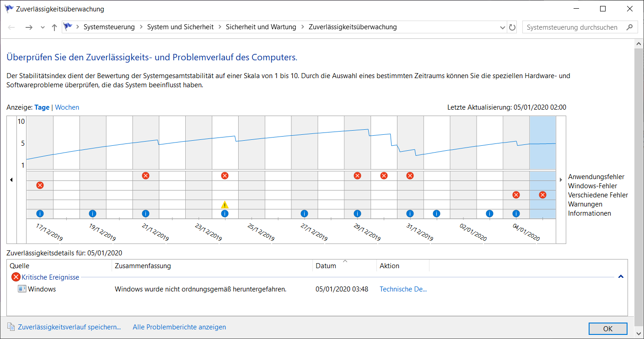Click the yellow warning icon in the chart
Image resolution: width=644 pixels, height=339 pixels.
coord(225,205)
